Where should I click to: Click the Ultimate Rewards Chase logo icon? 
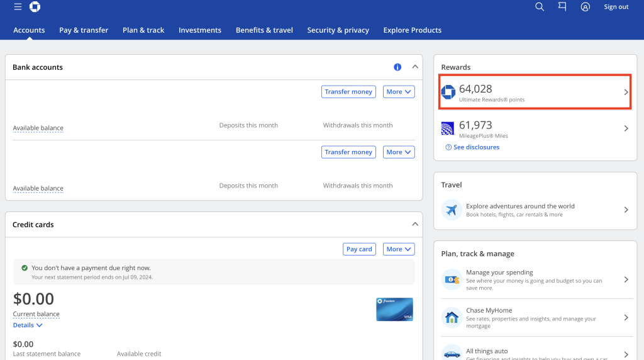click(x=448, y=92)
